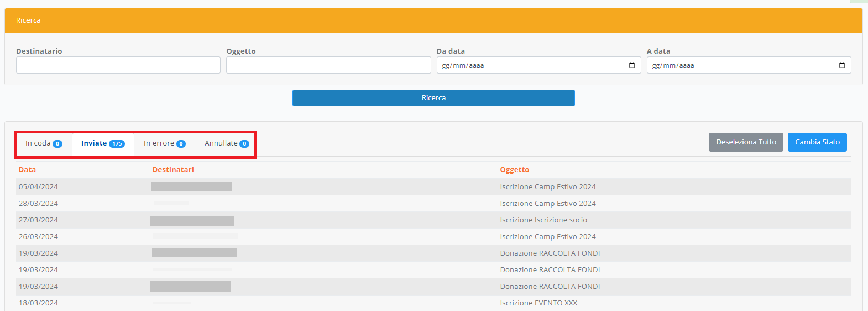Image resolution: width=868 pixels, height=311 pixels.
Task: Click the Cambia Stato button
Action: coord(817,142)
